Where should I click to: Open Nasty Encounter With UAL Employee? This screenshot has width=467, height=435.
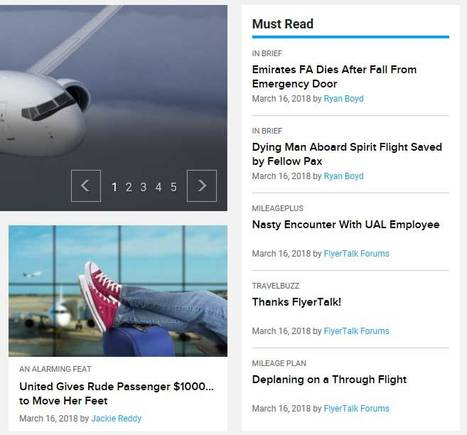[x=346, y=224]
